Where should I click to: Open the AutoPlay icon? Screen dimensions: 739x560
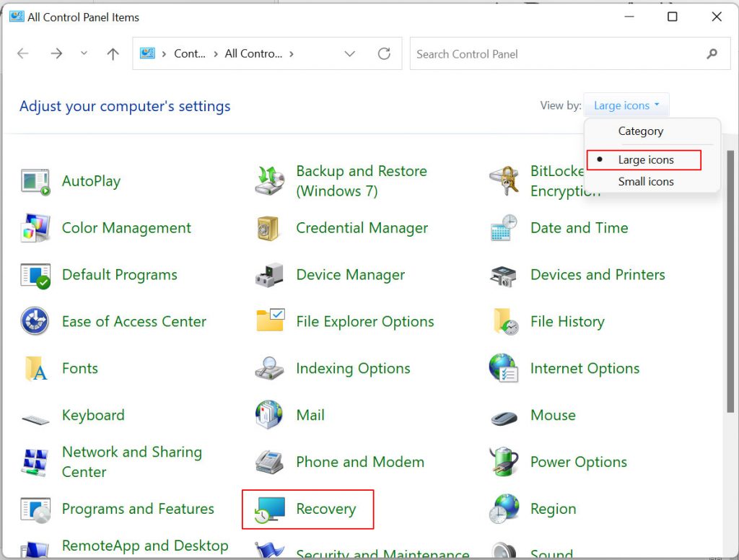[x=35, y=181]
